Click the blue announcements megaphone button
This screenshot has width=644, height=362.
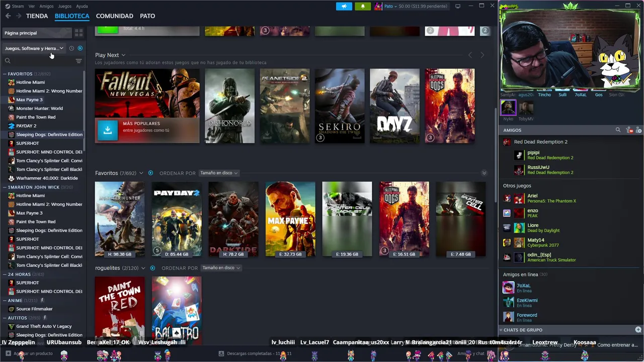pos(344,6)
